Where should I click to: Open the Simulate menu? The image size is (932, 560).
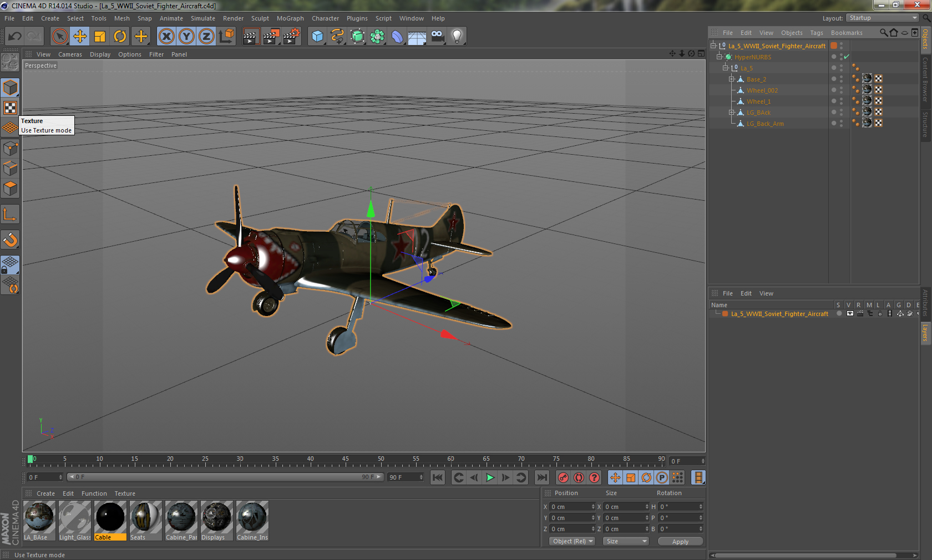tap(203, 18)
